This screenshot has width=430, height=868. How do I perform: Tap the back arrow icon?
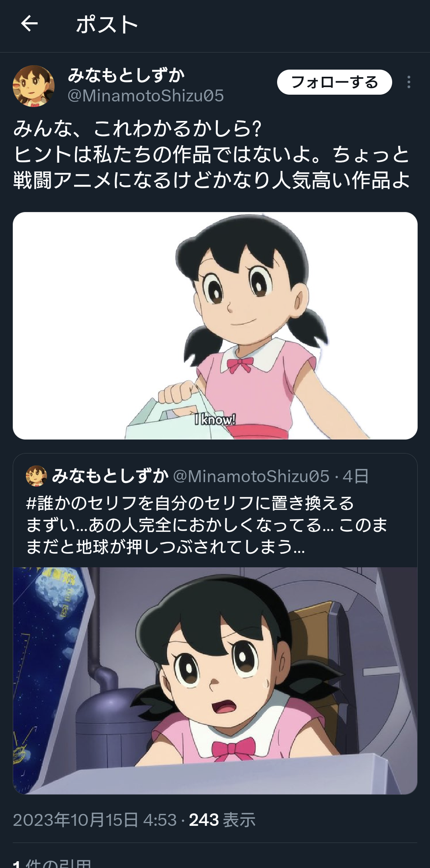(x=29, y=24)
